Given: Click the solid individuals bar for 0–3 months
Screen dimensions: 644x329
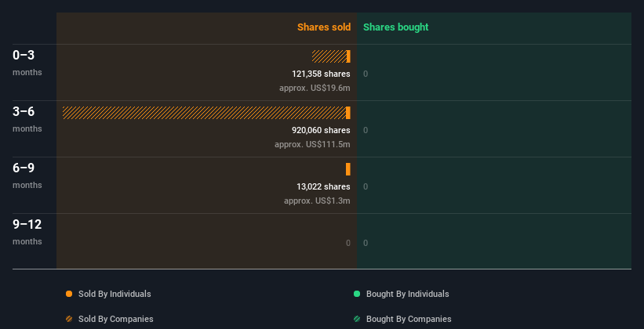Looking at the screenshot, I should 348,56.
